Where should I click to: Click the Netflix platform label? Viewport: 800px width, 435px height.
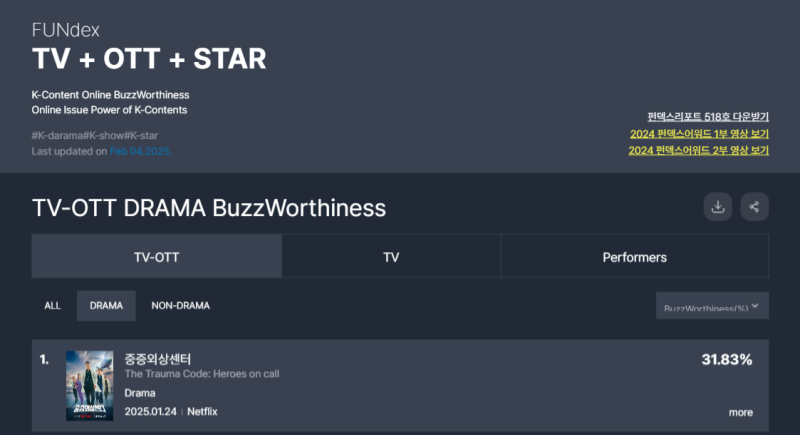(x=202, y=412)
